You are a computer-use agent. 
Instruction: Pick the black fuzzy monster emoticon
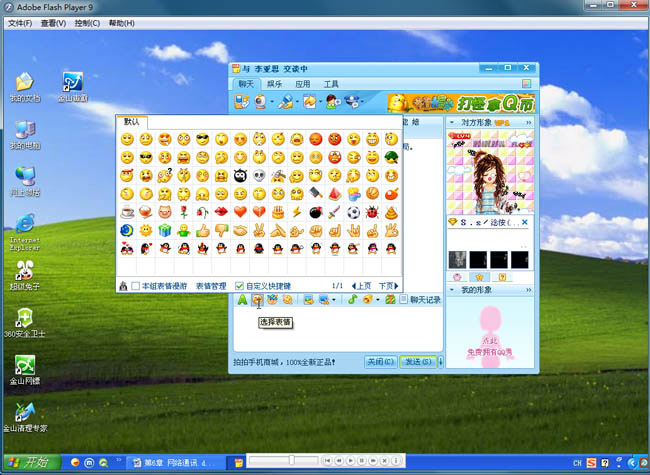pyautogui.click(x=240, y=176)
